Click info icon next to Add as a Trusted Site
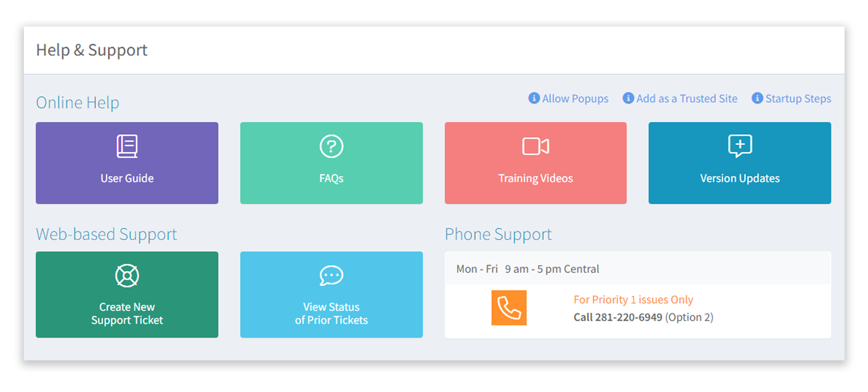The image size is (868, 392). [628, 98]
